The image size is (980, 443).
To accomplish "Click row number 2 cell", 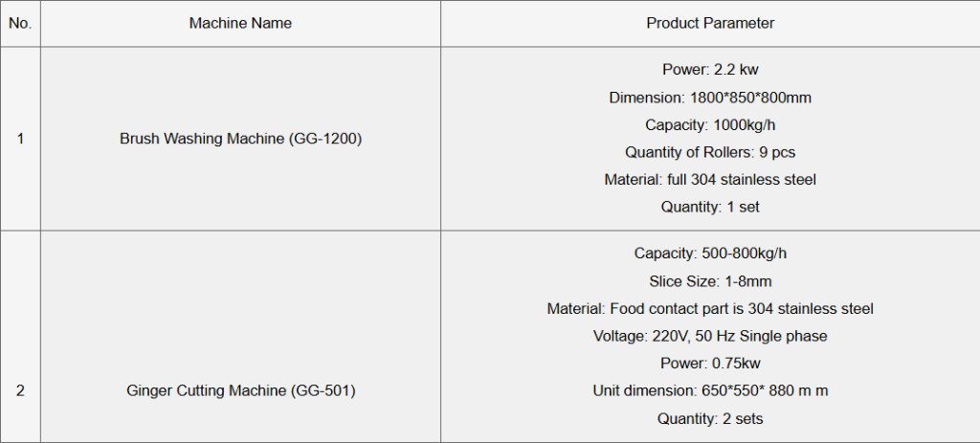I will [20, 390].
